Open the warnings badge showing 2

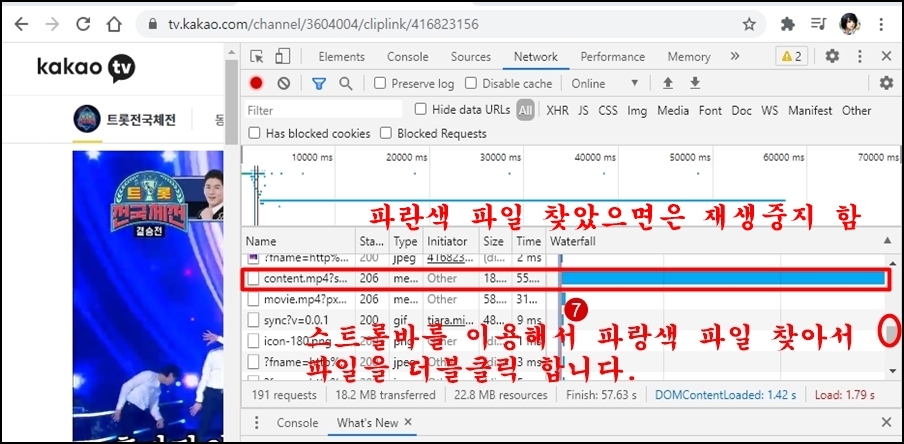792,57
